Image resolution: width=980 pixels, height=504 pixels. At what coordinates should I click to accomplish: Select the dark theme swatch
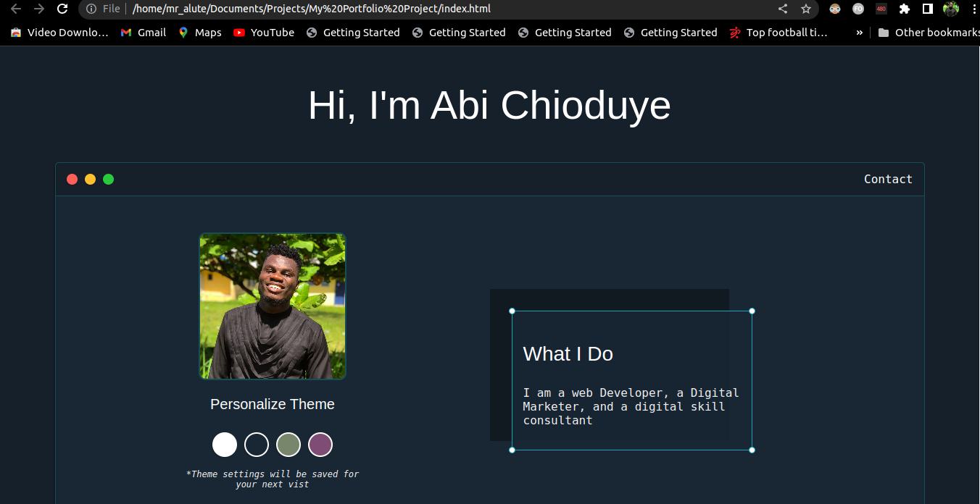point(257,445)
